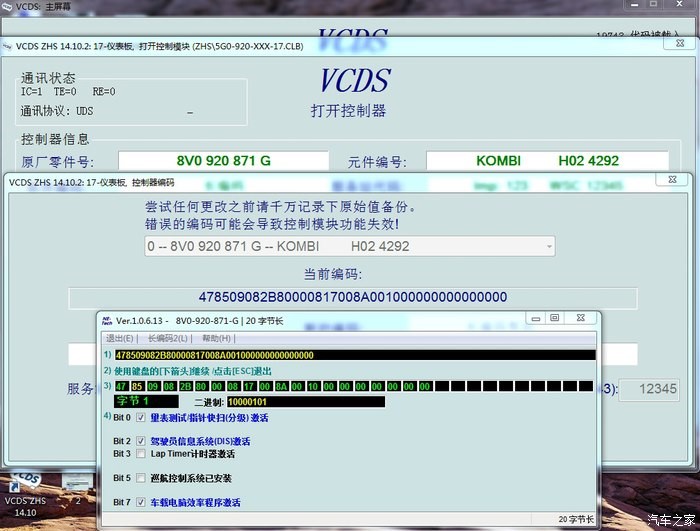Click the 字节 1 byte label
Viewport: 700px width, 531px height.
click(x=146, y=401)
